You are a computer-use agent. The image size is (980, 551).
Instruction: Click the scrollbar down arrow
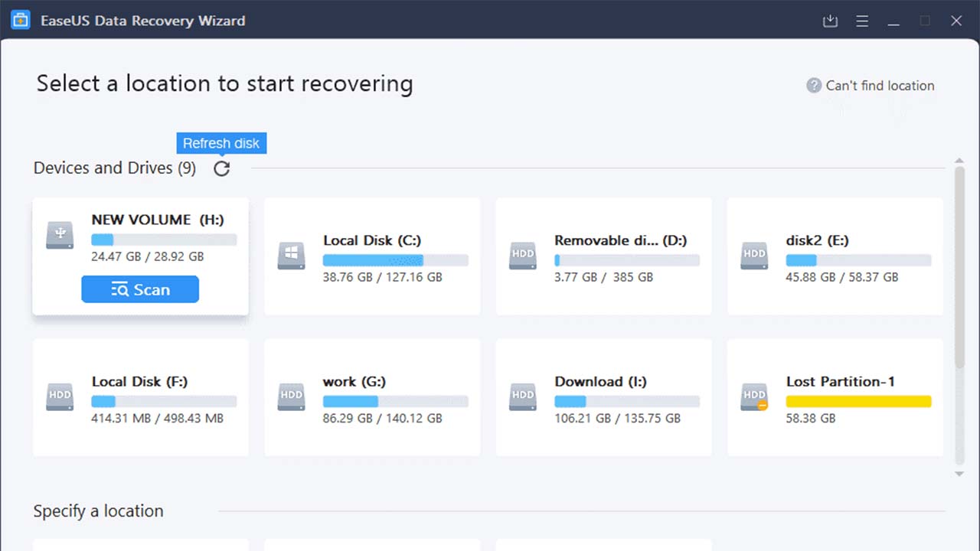pos(959,474)
